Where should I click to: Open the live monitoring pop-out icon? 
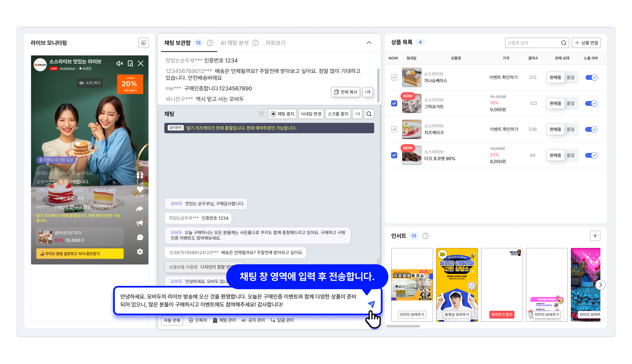pos(144,43)
